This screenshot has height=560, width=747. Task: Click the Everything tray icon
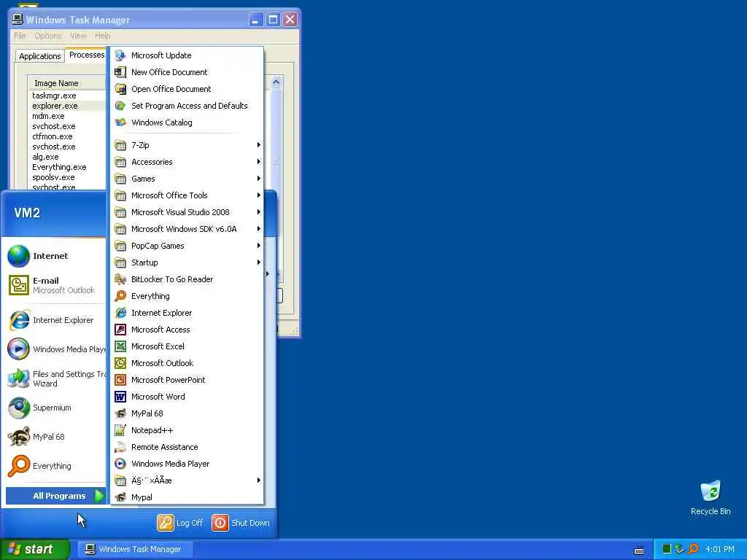point(694,549)
